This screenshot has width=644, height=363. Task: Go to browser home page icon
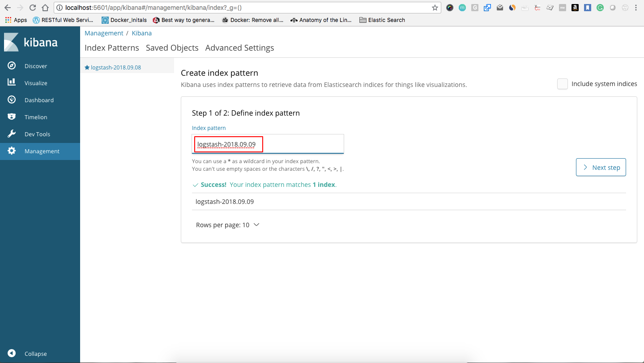(45, 8)
